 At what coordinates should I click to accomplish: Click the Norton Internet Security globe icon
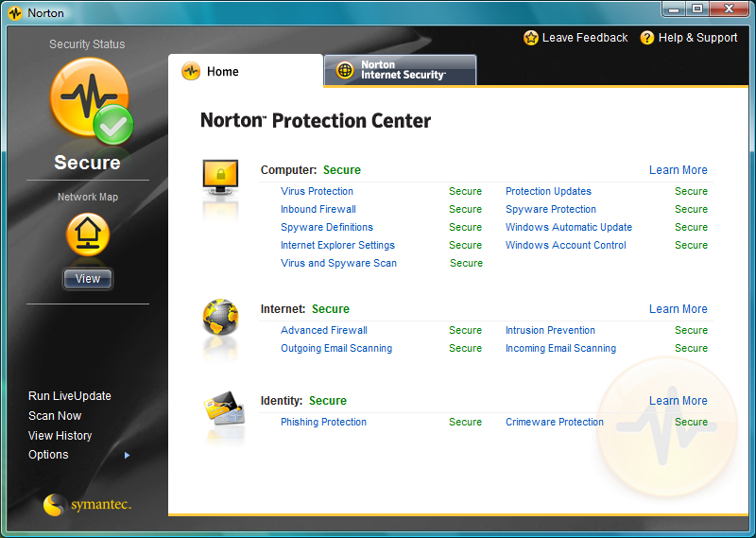[x=345, y=71]
